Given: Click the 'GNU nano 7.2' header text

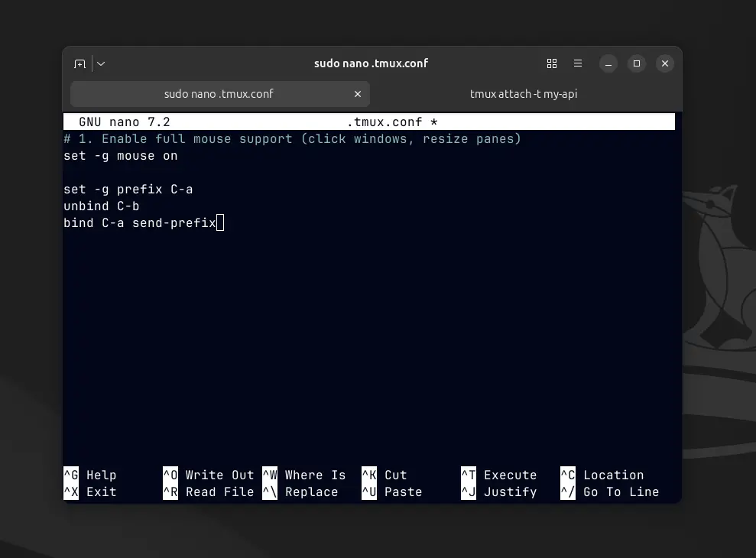Looking at the screenshot, I should (125, 122).
